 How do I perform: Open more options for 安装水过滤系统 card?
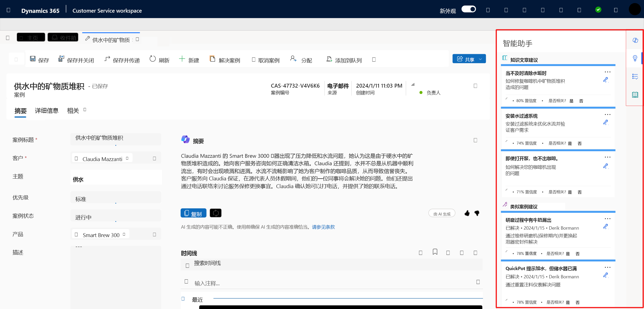608,114
